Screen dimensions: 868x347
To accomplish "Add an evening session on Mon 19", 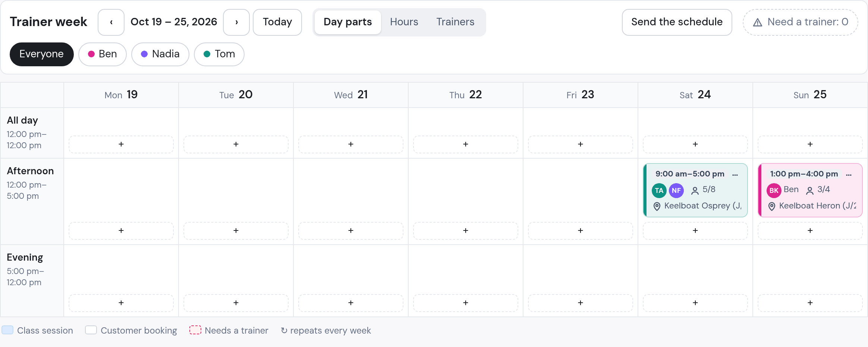I will tap(121, 303).
